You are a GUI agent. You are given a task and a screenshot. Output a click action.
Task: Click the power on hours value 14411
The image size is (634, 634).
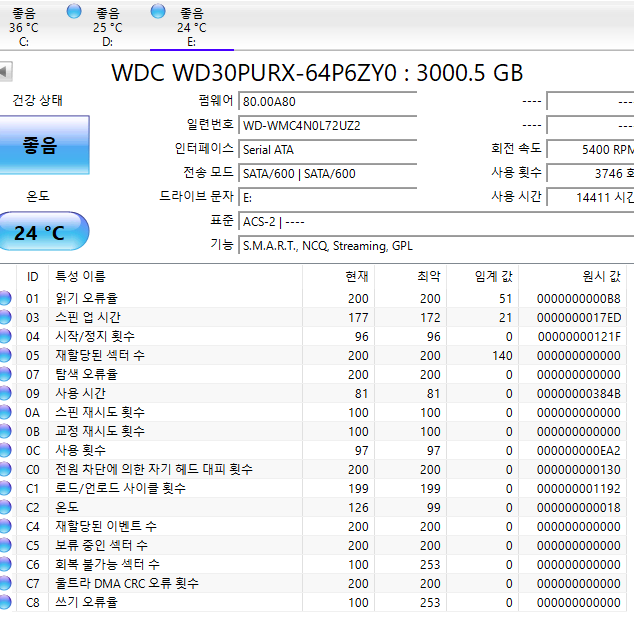(x=590, y=197)
